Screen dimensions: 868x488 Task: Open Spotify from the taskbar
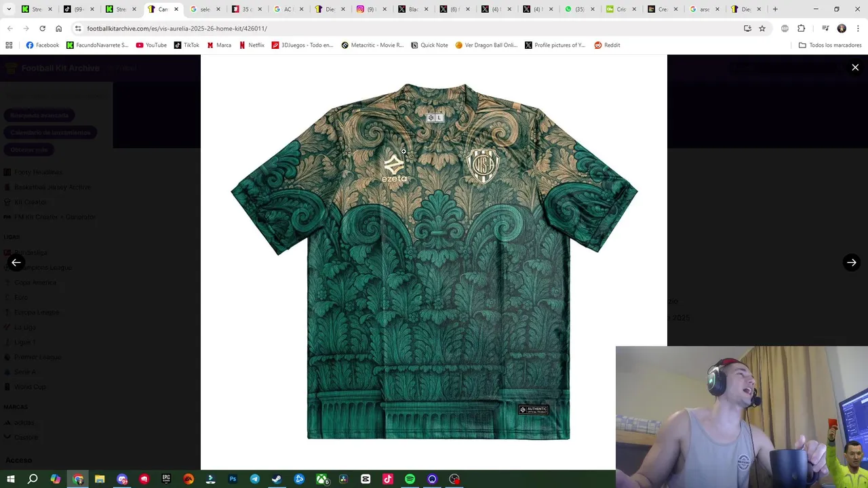click(x=410, y=479)
